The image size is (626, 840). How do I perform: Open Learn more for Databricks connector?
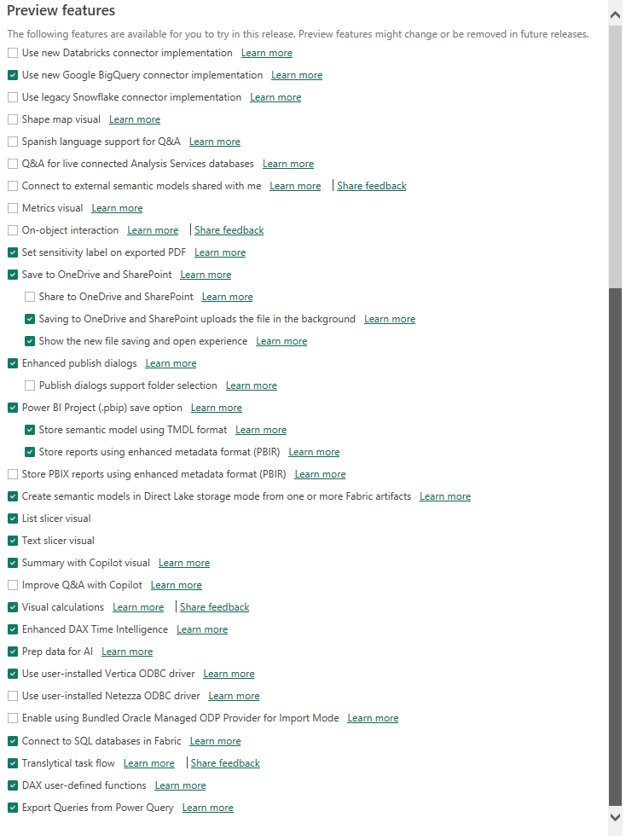coord(266,53)
